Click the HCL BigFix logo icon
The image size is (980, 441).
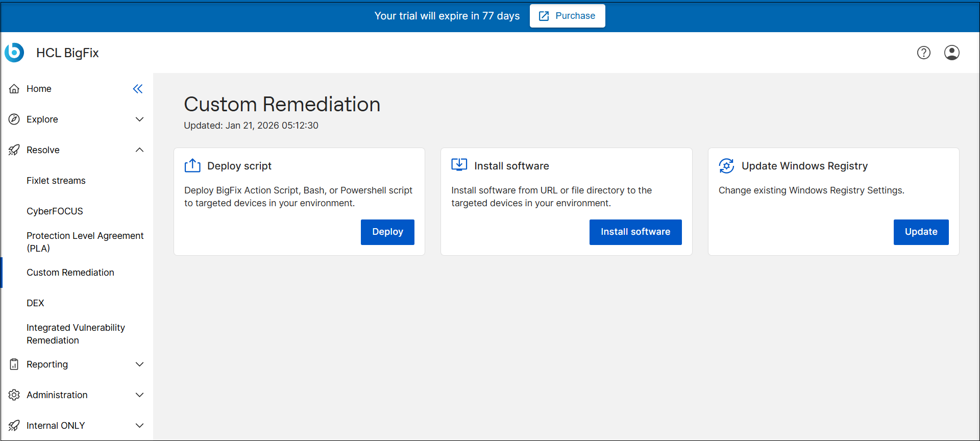point(14,53)
